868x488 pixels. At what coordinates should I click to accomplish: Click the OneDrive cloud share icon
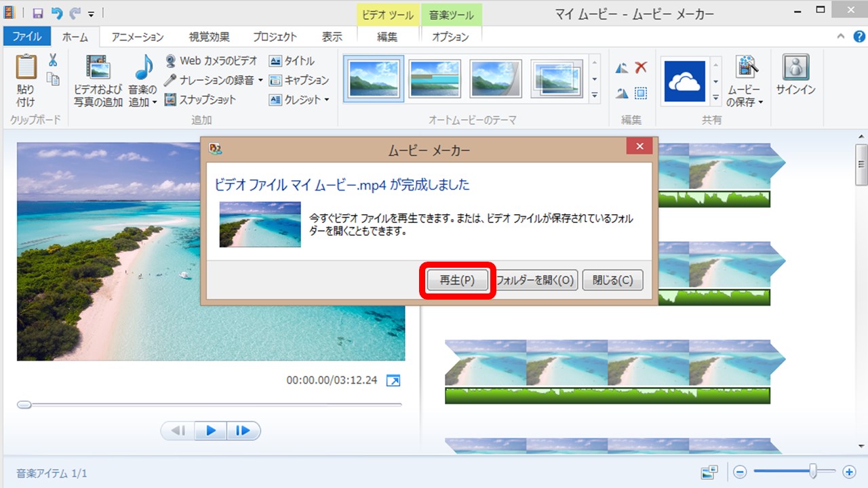pyautogui.click(x=684, y=81)
